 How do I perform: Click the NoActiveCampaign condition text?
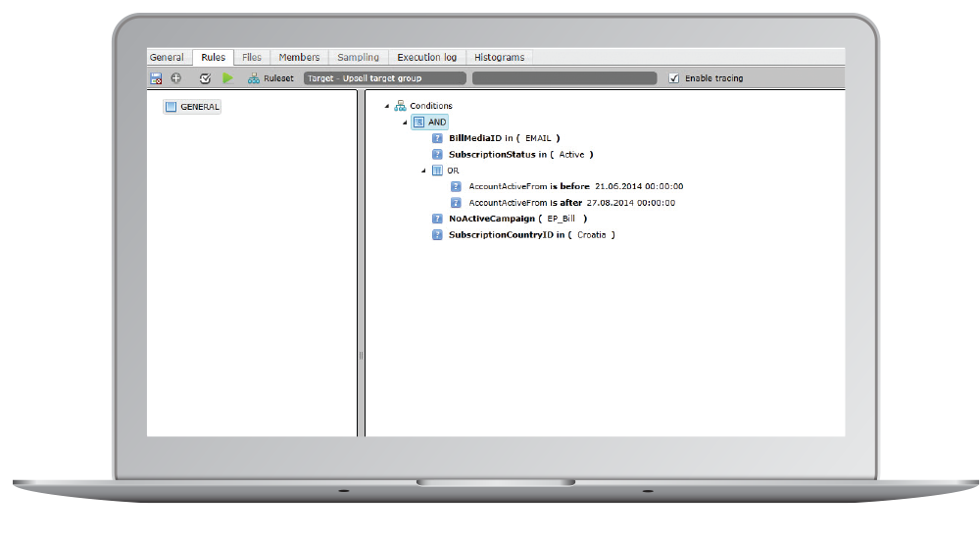point(492,219)
